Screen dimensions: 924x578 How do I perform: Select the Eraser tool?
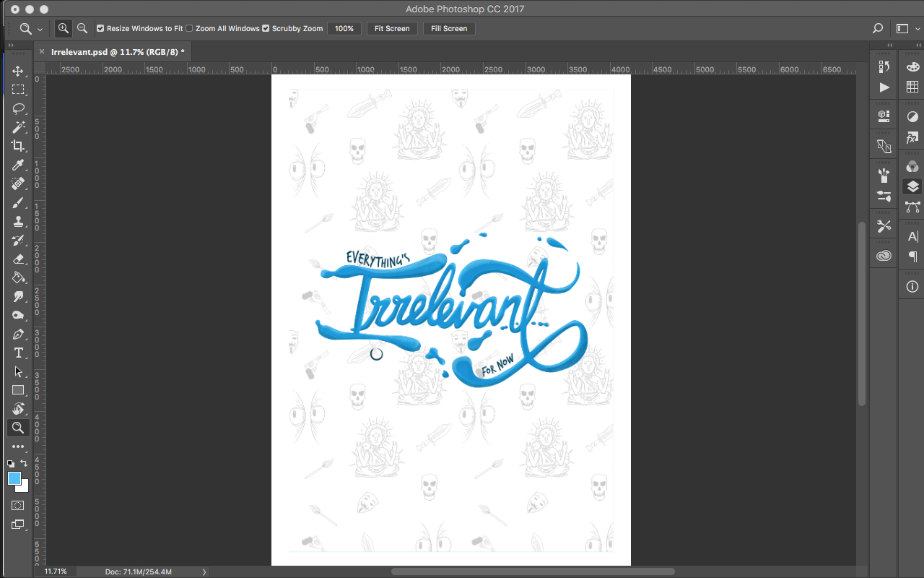[x=18, y=259]
